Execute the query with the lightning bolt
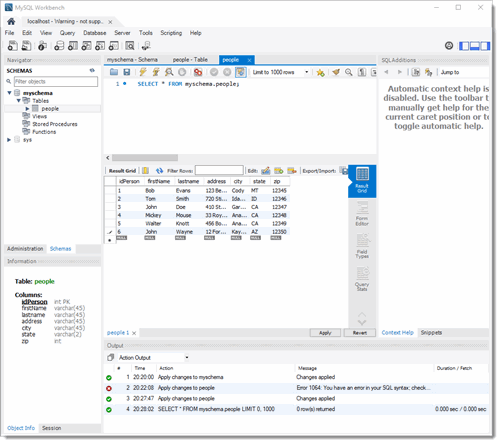Image resolution: width=500 pixels, height=444 pixels. pyautogui.click(x=143, y=72)
